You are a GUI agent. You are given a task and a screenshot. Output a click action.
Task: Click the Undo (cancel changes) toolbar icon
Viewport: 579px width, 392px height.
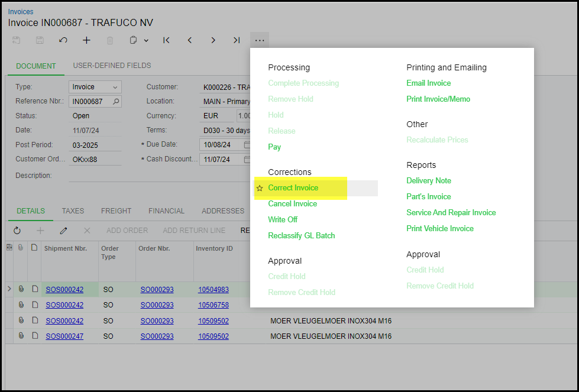(63, 40)
